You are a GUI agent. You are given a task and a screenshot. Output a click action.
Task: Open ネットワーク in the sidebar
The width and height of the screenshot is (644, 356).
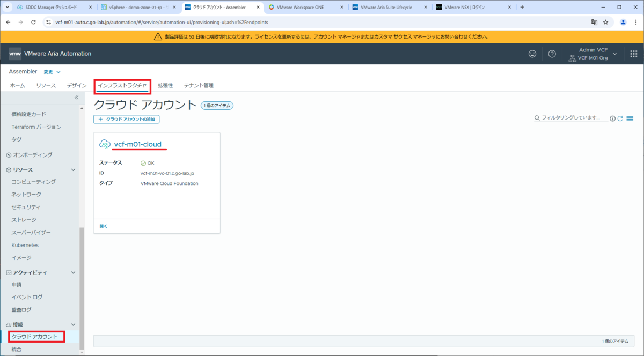click(x=26, y=194)
